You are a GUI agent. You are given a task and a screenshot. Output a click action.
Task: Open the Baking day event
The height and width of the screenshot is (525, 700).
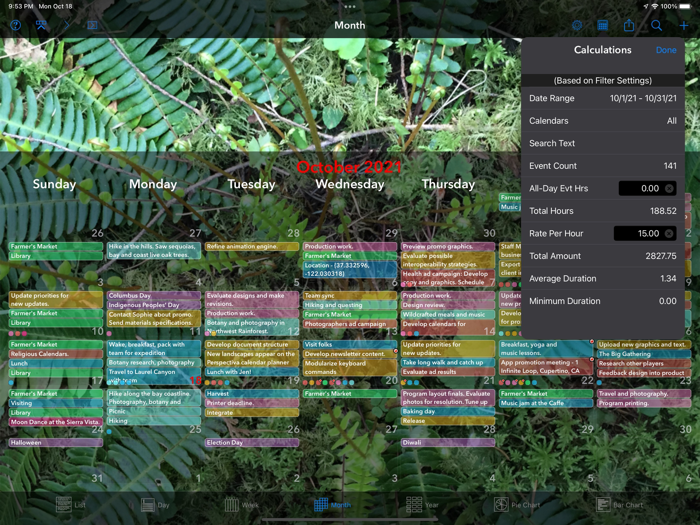tap(448, 411)
